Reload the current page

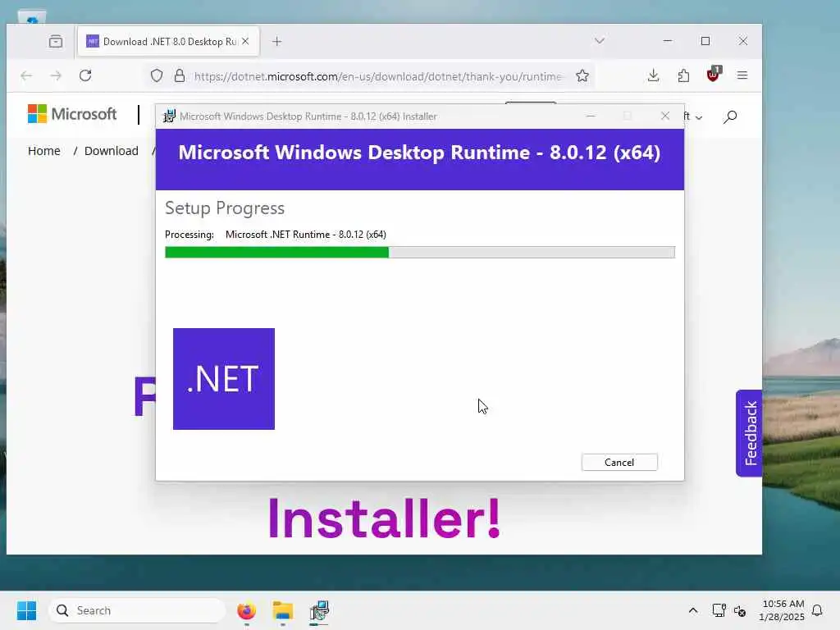[x=85, y=75]
